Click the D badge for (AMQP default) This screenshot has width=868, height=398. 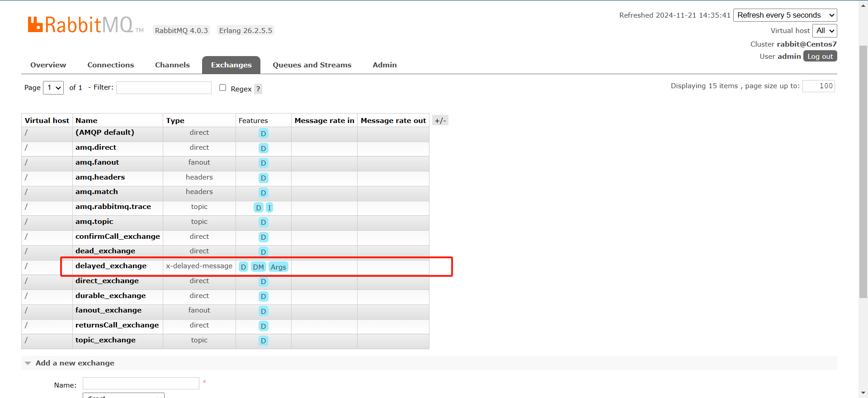[x=264, y=133]
